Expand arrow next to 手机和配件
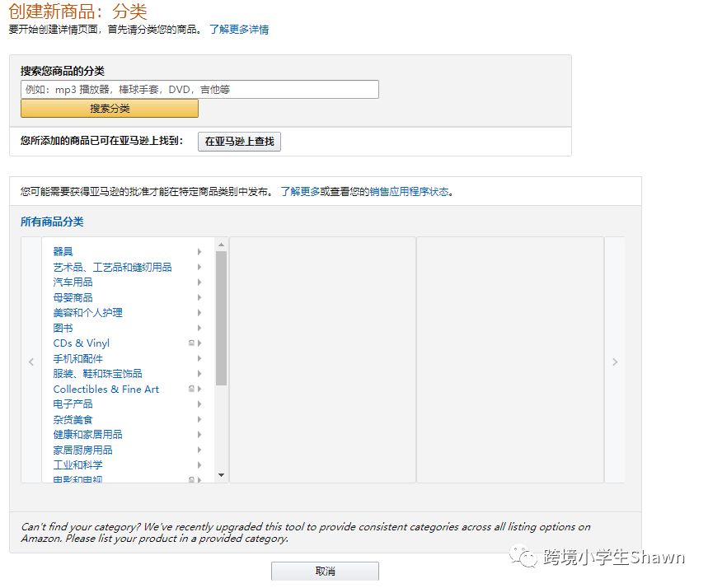The height and width of the screenshot is (588, 708). click(199, 358)
